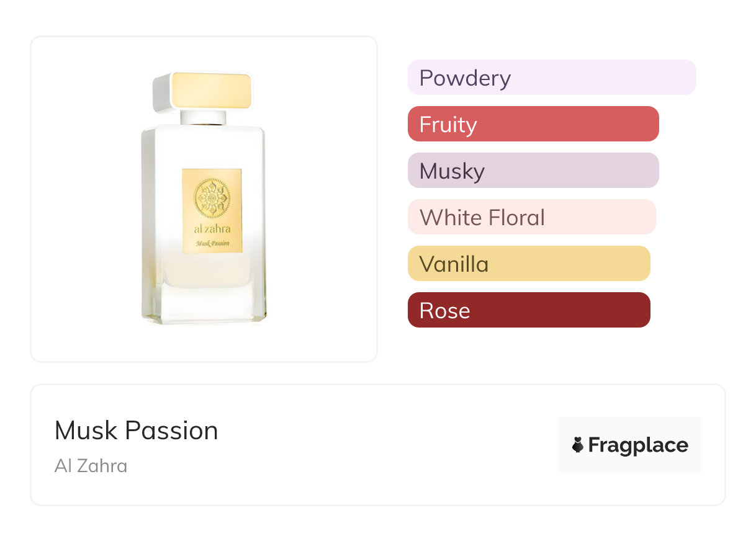
Task: Select the White Floral accord bar
Action: click(532, 217)
